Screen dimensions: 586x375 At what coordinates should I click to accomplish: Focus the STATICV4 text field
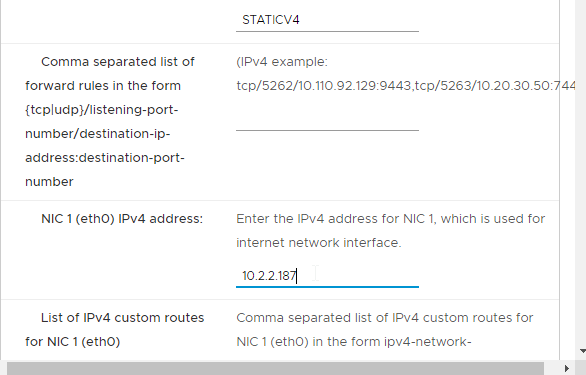(327, 20)
